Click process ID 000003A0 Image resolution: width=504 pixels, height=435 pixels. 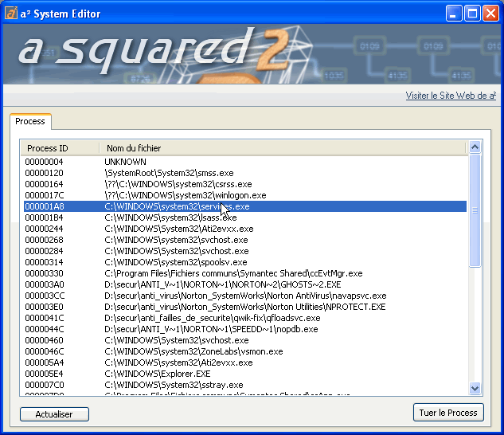click(x=45, y=284)
